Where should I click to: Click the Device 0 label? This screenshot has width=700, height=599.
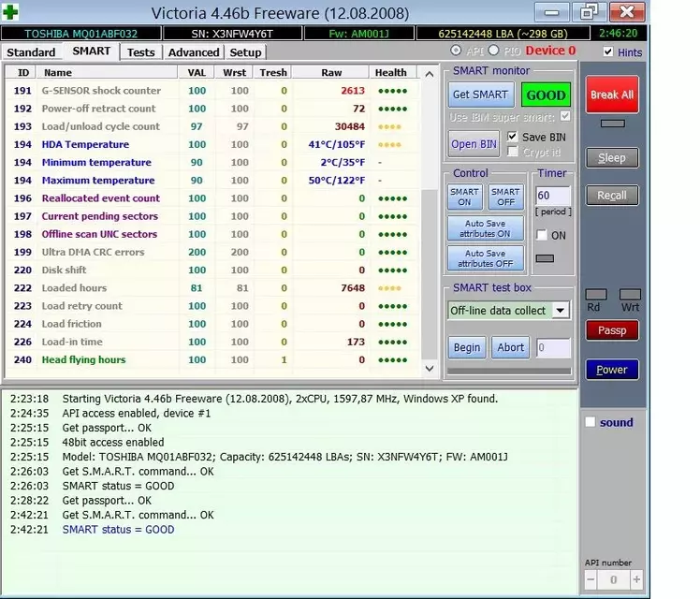tap(550, 51)
